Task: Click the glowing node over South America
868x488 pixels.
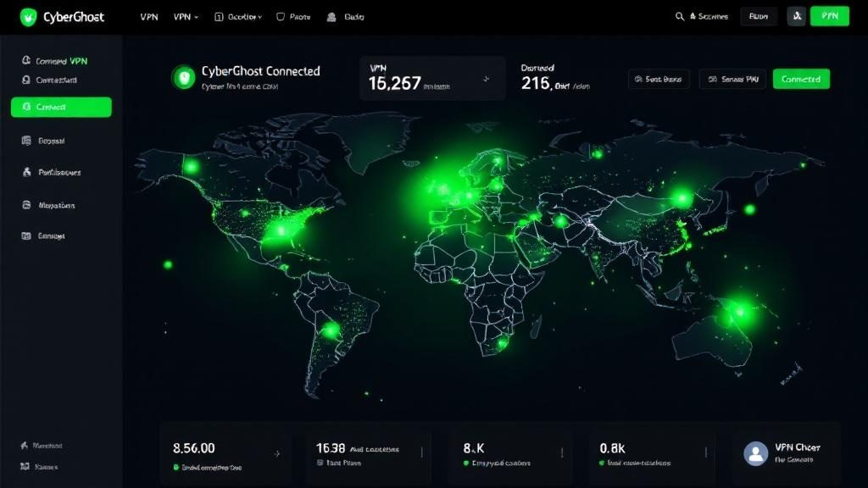Action: pos(331,331)
